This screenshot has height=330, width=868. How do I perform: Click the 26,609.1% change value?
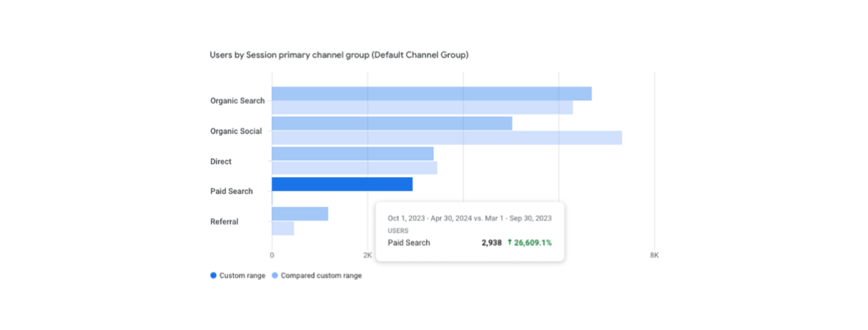533,242
